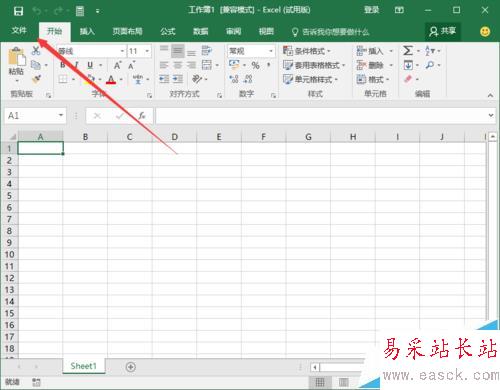Open 套用表格格式 format as table dropdown
This screenshot has height=390, width=500.
pyautogui.click(x=314, y=65)
